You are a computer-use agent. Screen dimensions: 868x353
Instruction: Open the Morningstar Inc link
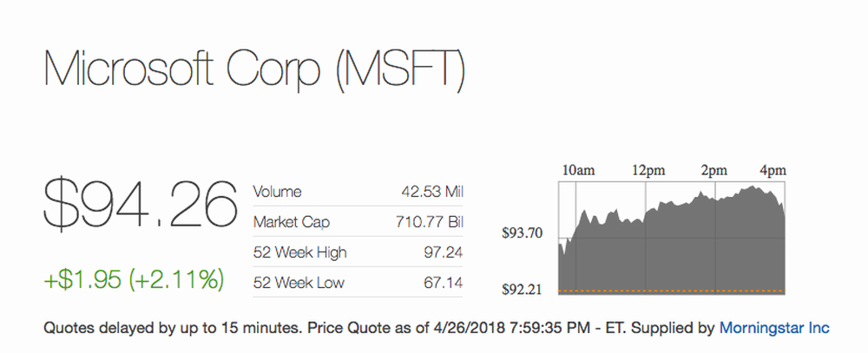click(774, 328)
